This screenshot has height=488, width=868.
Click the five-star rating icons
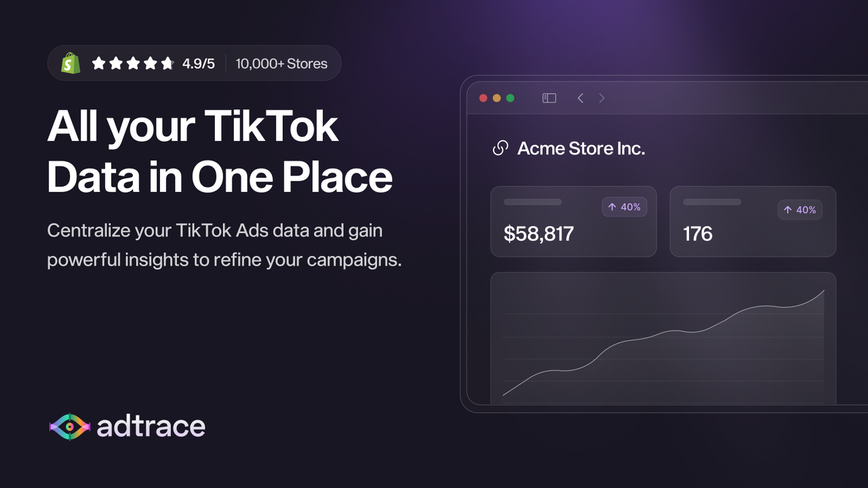(133, 64)
